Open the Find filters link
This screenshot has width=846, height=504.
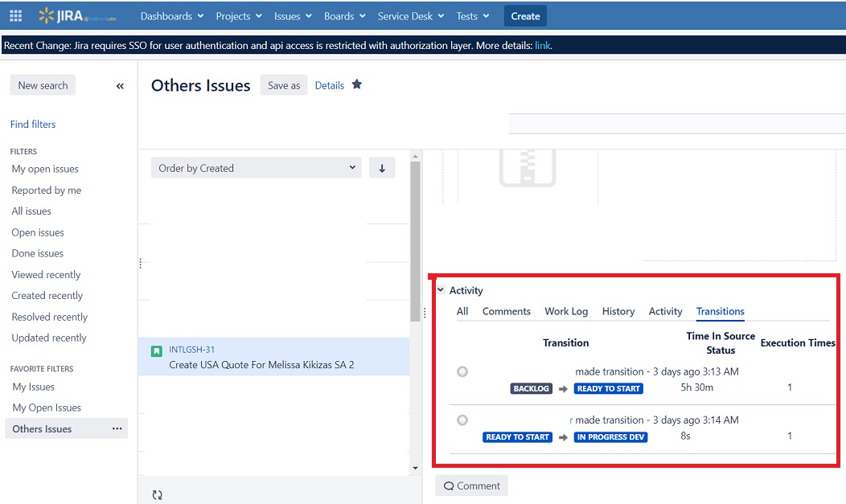[33, 125]
